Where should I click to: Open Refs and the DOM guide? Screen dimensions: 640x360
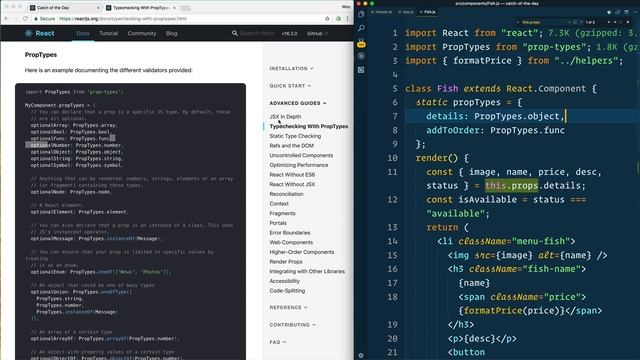pos(291,146)
